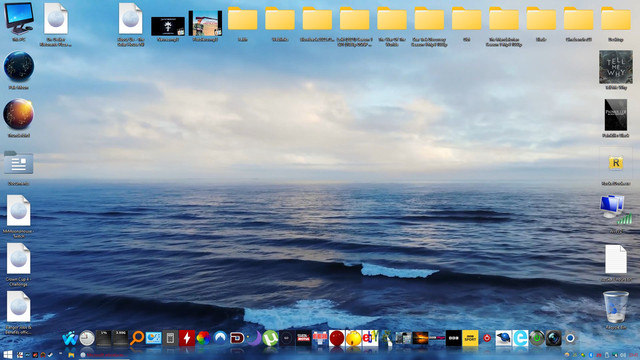Open the clock icon in the dock
The width and height of the screenshot is (640, 360).
point(87,338)
